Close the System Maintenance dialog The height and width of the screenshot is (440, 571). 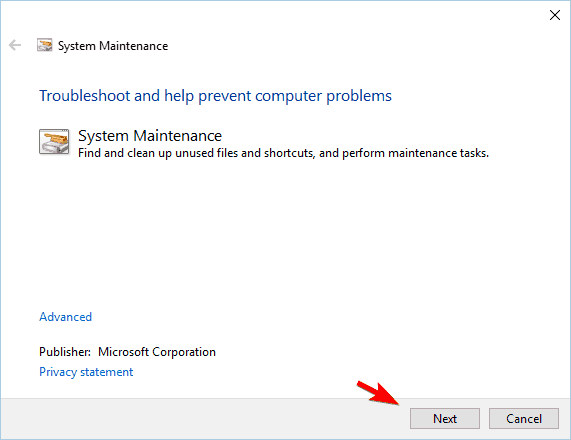(555, 15)
